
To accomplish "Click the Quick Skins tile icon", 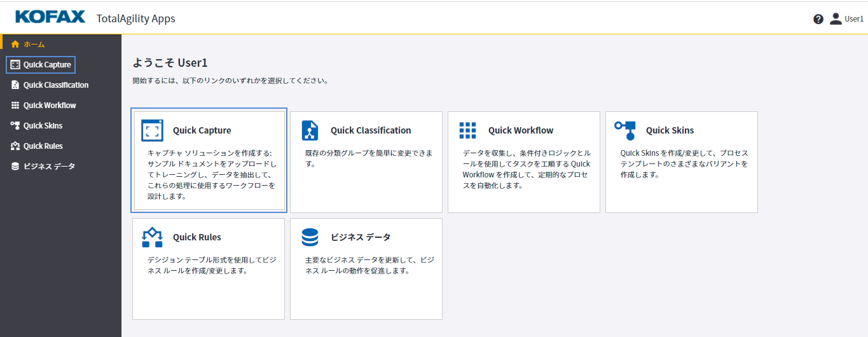I will tap(625, 129).
